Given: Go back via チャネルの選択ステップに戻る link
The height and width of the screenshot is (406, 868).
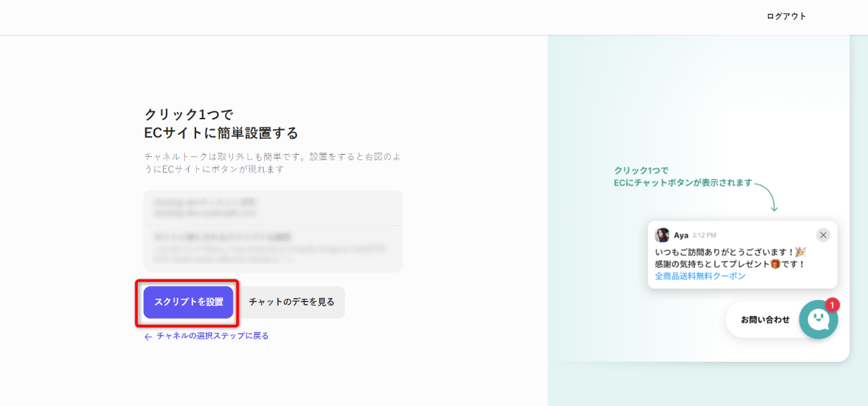Looking at the screenshot, I should [x=213, y=336].
